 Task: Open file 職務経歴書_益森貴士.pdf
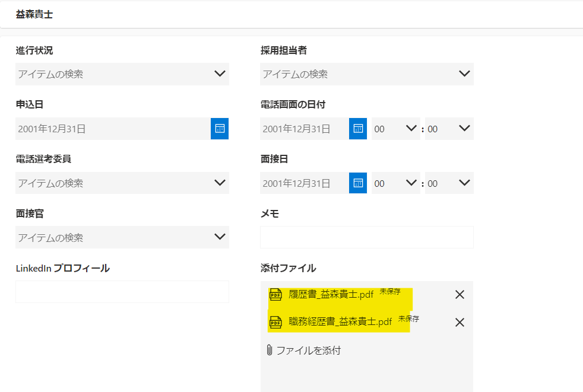(340, 322)
